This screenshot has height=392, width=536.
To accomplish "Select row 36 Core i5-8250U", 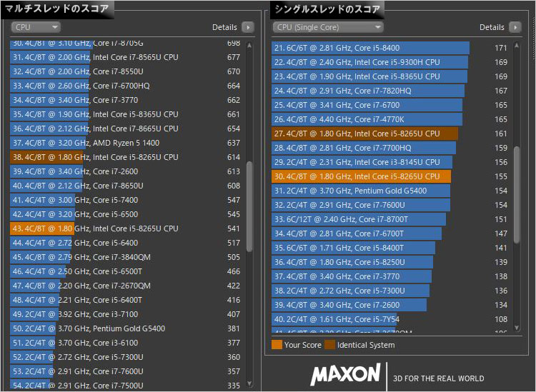I will (x=389, y=262).
